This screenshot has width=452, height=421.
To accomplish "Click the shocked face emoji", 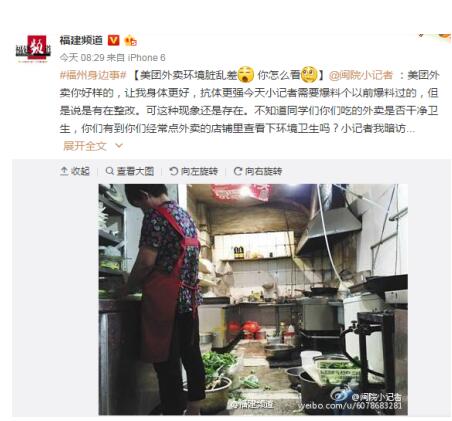I will tap(246, 75).
